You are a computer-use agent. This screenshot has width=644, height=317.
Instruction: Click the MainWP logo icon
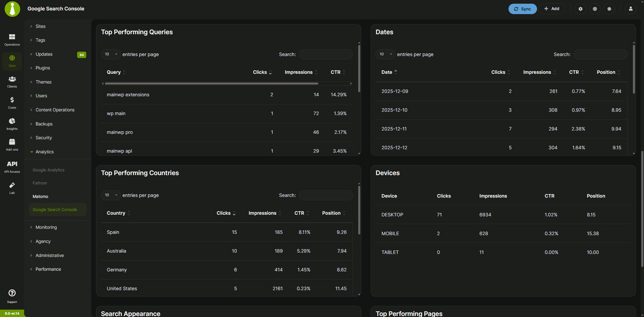pos(12,9)
